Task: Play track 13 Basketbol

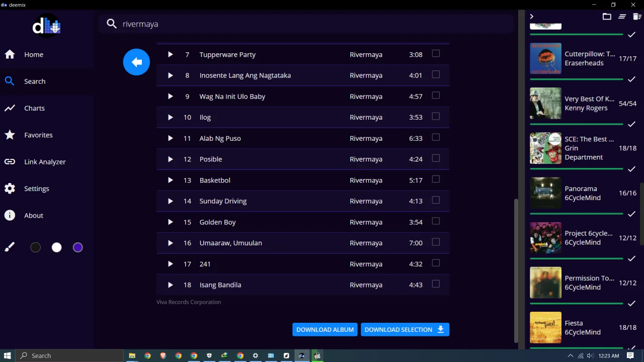Action: coord(170,180)
